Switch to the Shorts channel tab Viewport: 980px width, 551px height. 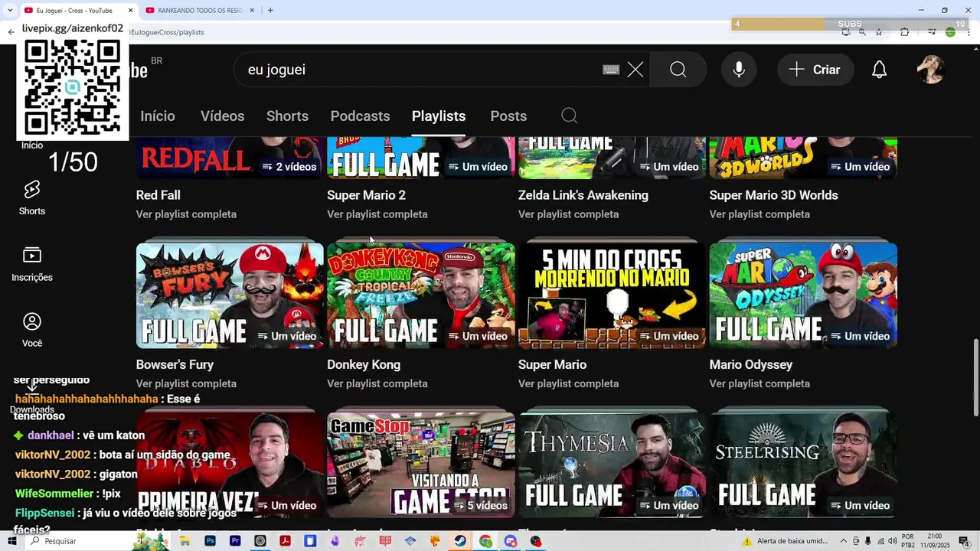(287, 116)
